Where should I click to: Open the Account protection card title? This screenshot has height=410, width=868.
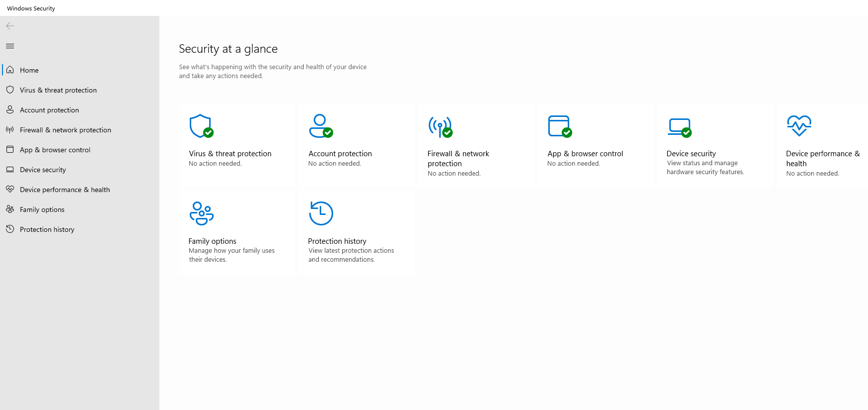click(x=340, y=154)
